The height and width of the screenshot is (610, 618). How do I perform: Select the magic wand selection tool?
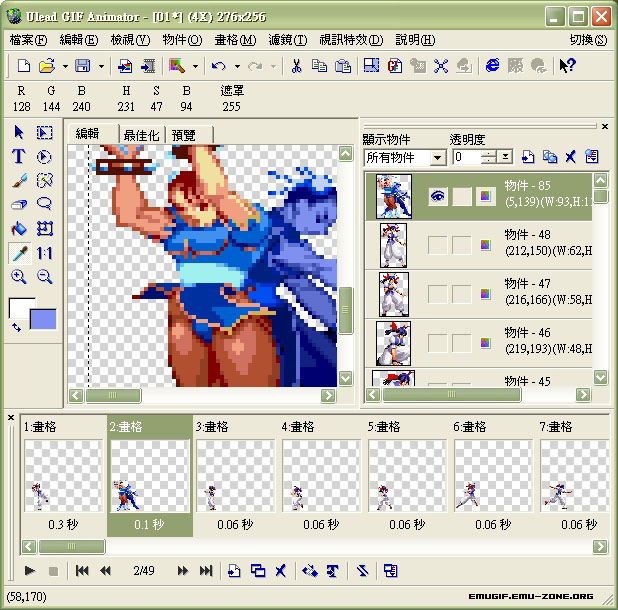coord(44,180)
